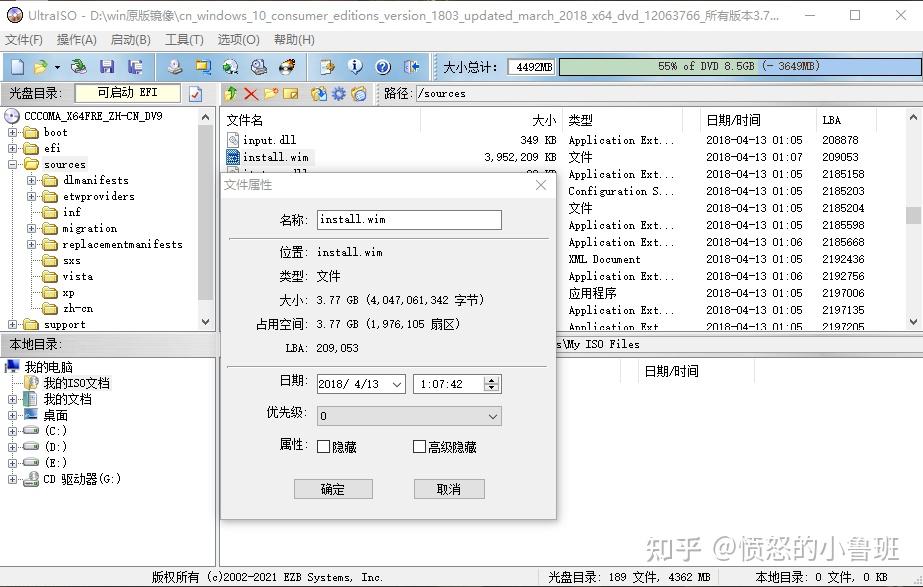The width and height of the screenshot is (923, 587).
Task: Click the Open image folder icon
Action: (x=41, y=67)
